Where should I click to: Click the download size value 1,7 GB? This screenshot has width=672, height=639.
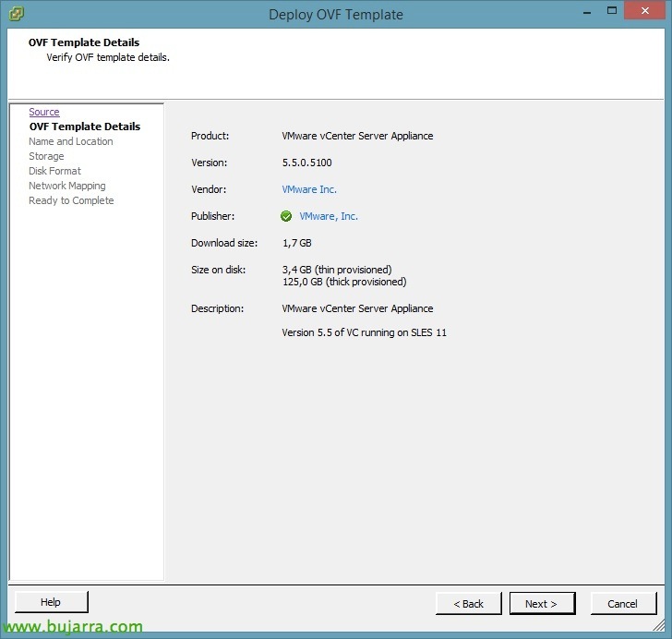(x=296, y=243)
